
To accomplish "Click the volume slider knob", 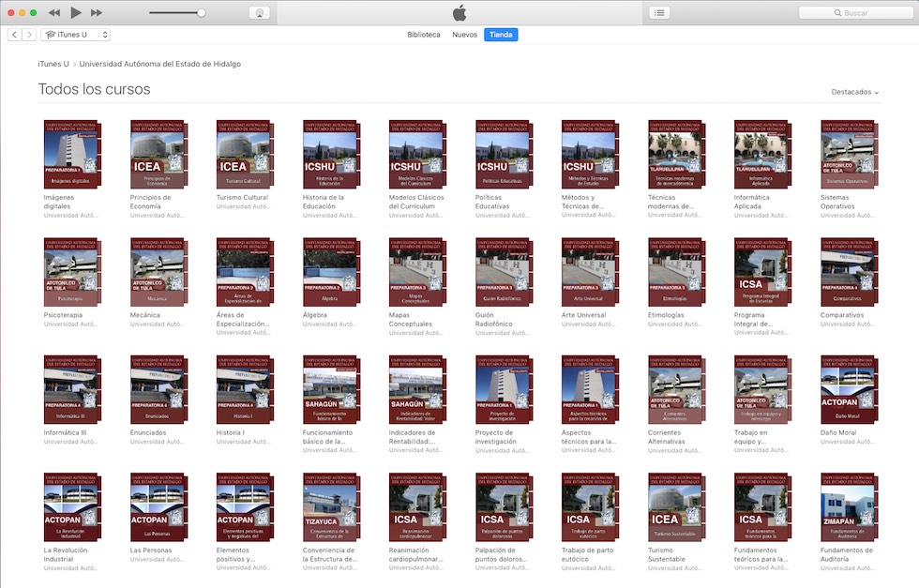I will click(x=201, y=13).
